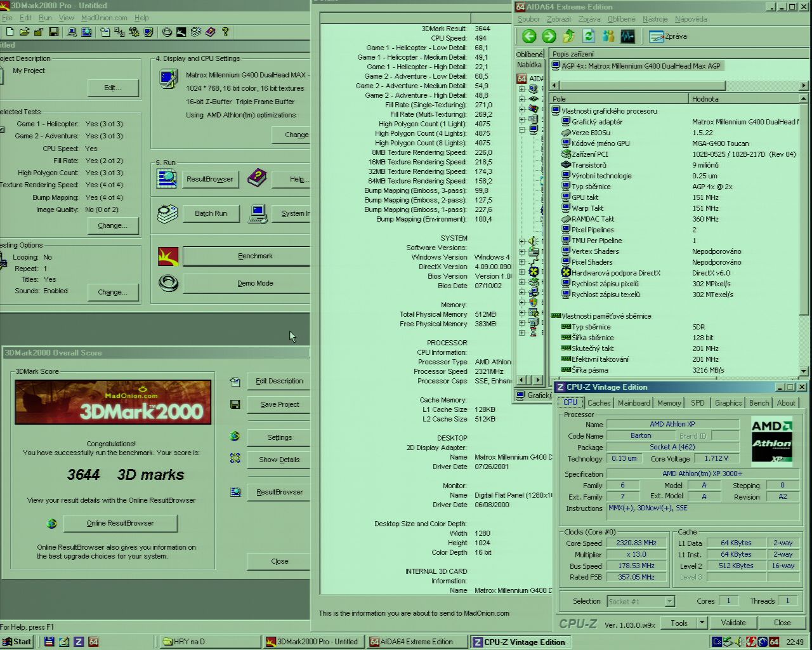The width and height of the screenshot is (812, 650).
Task: Open the Nástroje menu in AIDA64
Action: [x=655, y=19]
